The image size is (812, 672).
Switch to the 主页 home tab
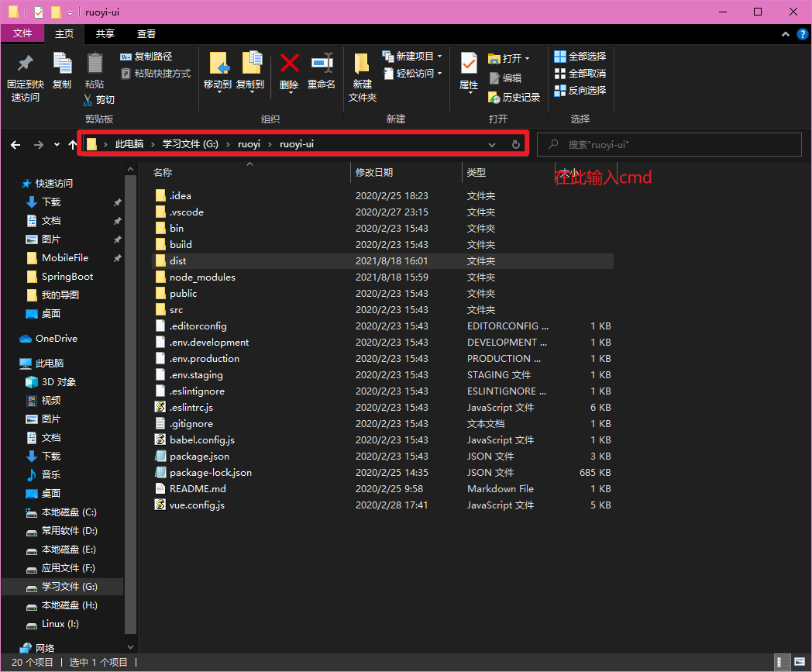64,33
